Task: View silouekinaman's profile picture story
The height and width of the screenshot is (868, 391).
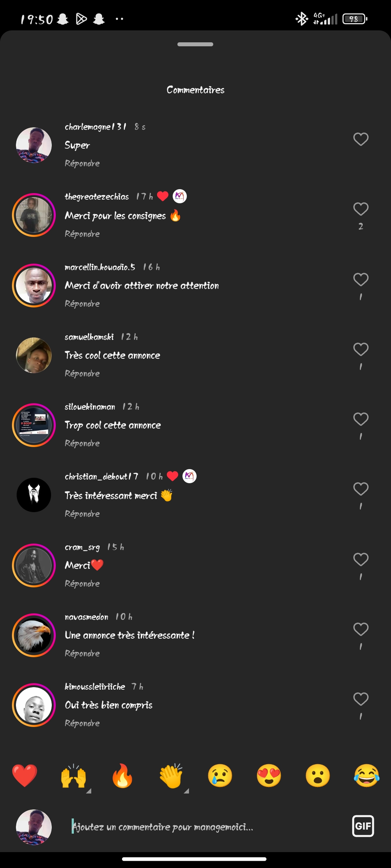Action: click(34, 425)
